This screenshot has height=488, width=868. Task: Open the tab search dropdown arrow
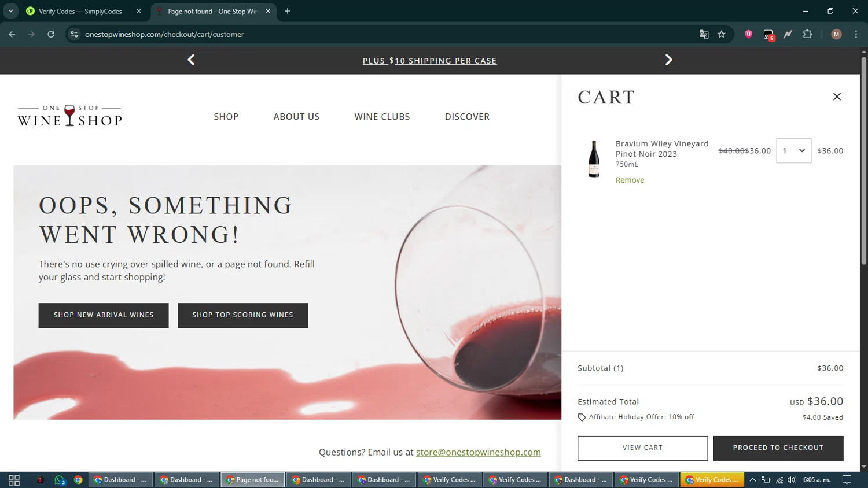tap(10, 11)
